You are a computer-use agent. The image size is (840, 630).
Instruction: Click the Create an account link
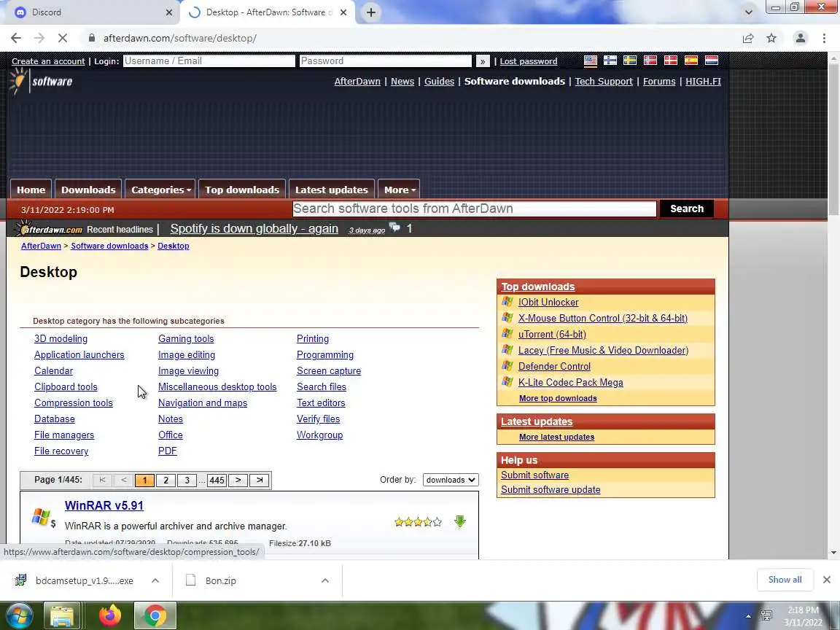click(x=48, y=61)
